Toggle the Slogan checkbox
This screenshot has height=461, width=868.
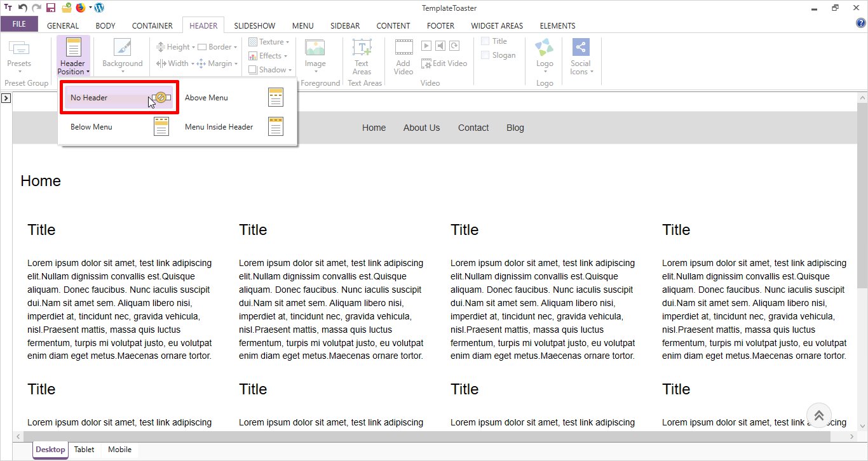pyautogui.click(x=485, y=55)
